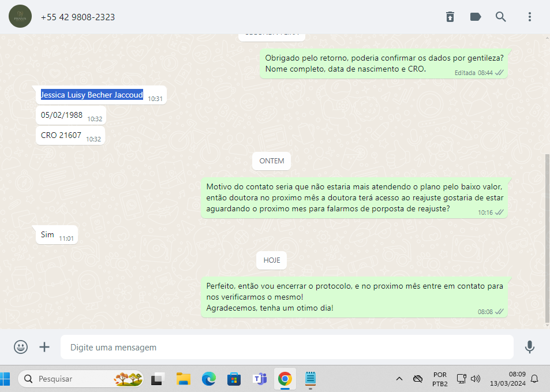The height and width of the screenshot is (392, 550).
Task: Open the label tag icon
Action: 476,17
